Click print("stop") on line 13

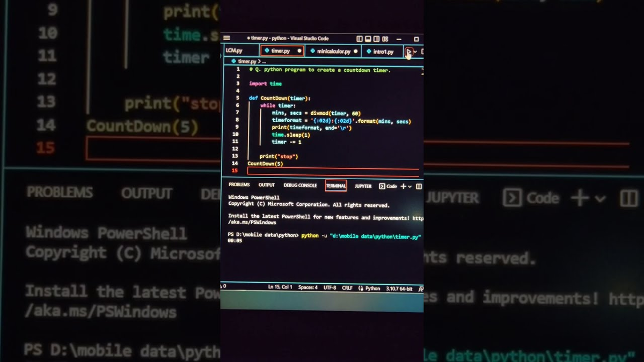point(279,156)
